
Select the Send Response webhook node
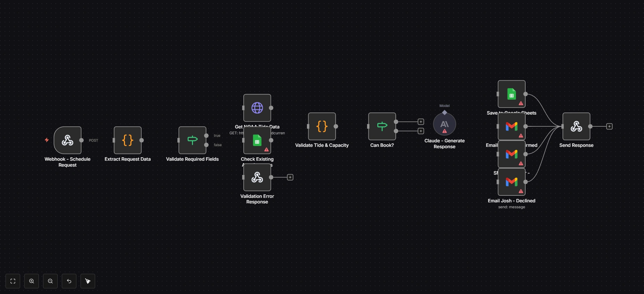(576, 126)
